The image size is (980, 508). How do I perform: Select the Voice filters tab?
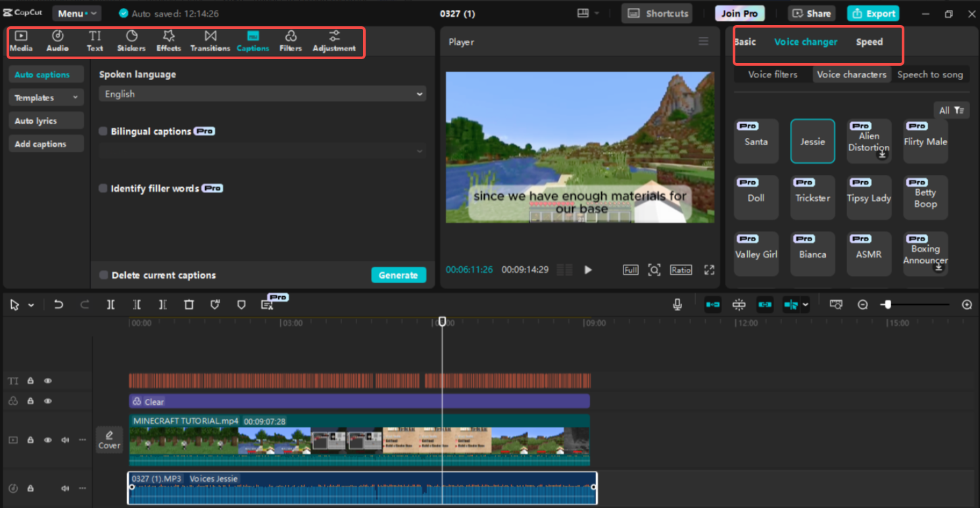tap(773, 74)
